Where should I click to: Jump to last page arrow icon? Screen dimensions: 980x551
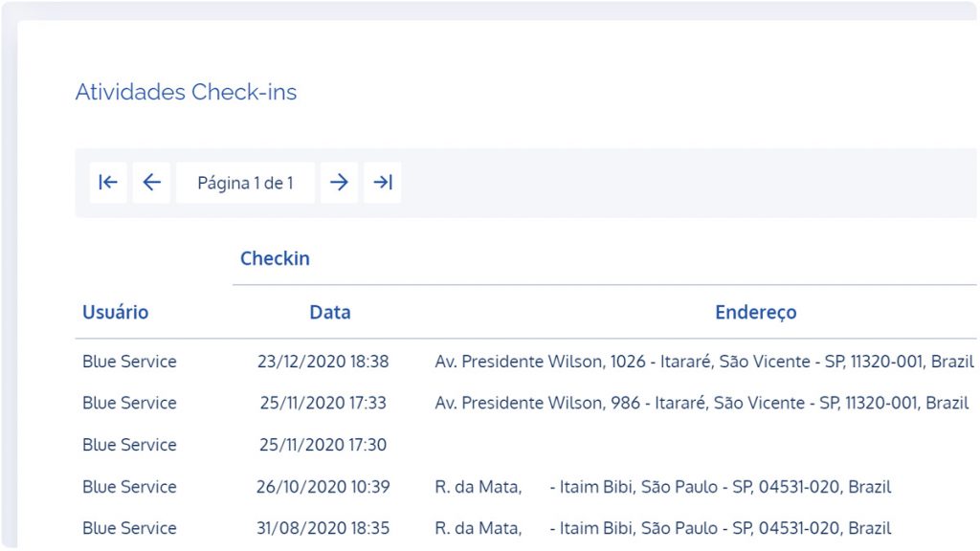click(383, 183)
